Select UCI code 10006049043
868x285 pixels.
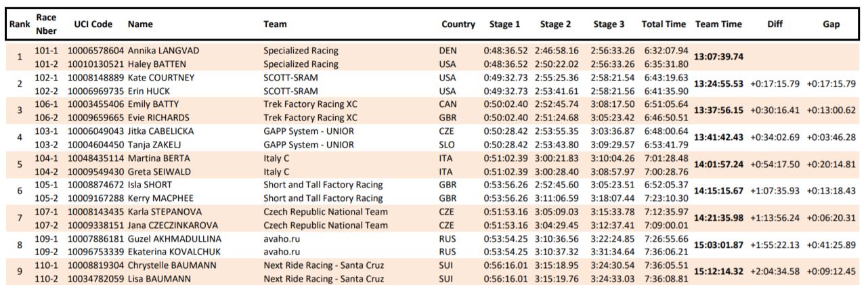coord(95,131)
